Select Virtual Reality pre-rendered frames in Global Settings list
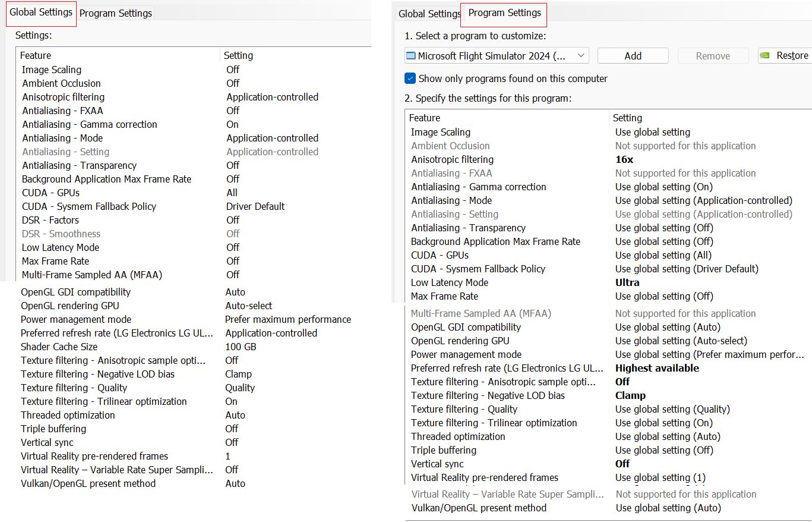The width and height of the screenshot is (812, 522). [x=94, y=456]
